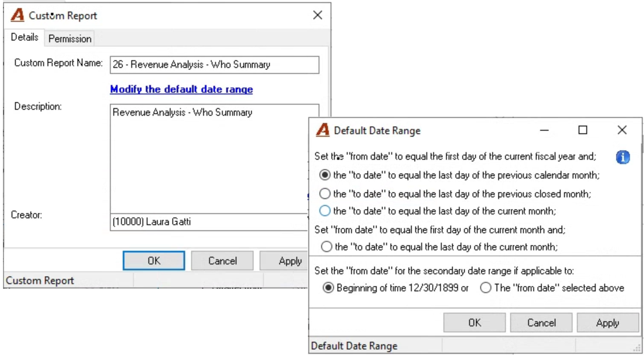Maximize the Default Date Range dialog
Image resolution: width=644 pixels, height=355 pixels.
(583, 130)
